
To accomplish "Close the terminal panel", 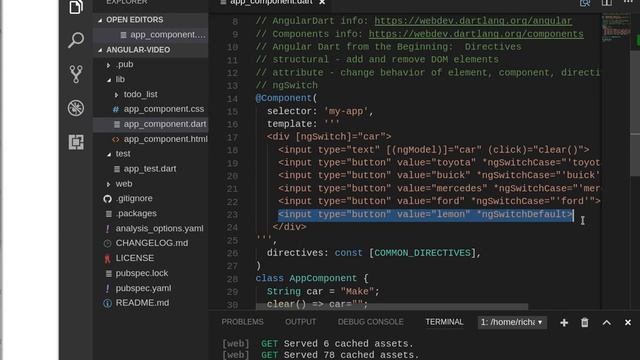I will coord(628,322).
